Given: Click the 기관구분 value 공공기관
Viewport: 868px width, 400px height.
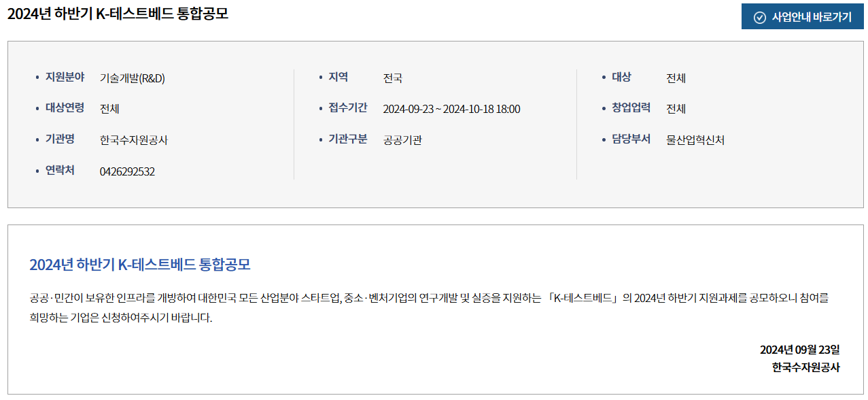Looking at the screenshot, I should coord(402,140).
